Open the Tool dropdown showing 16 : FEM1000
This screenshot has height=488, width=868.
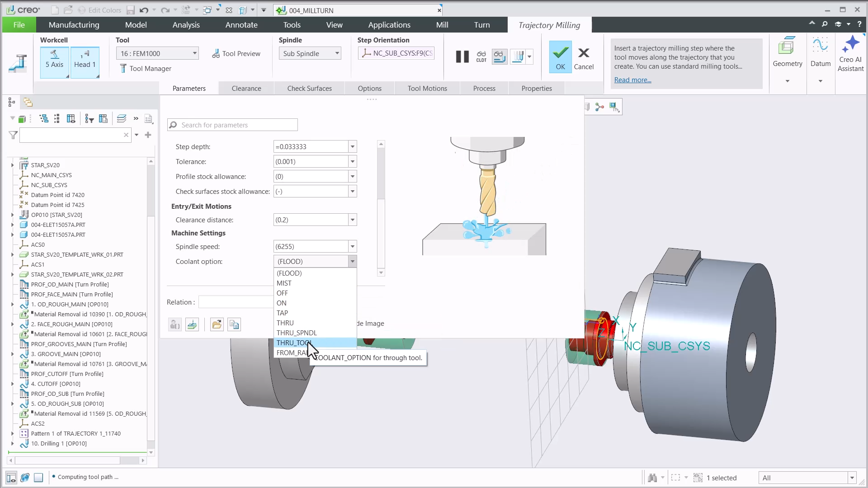(157, 53)
